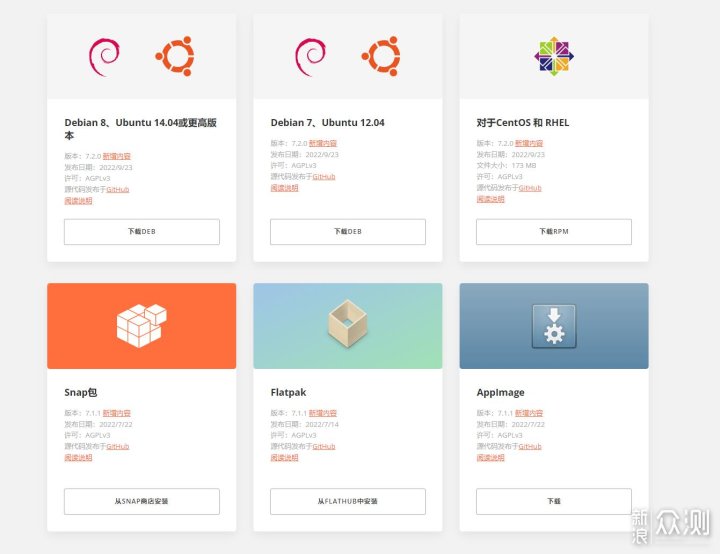Open GitHub link in Snap card

tap(118, 446)
